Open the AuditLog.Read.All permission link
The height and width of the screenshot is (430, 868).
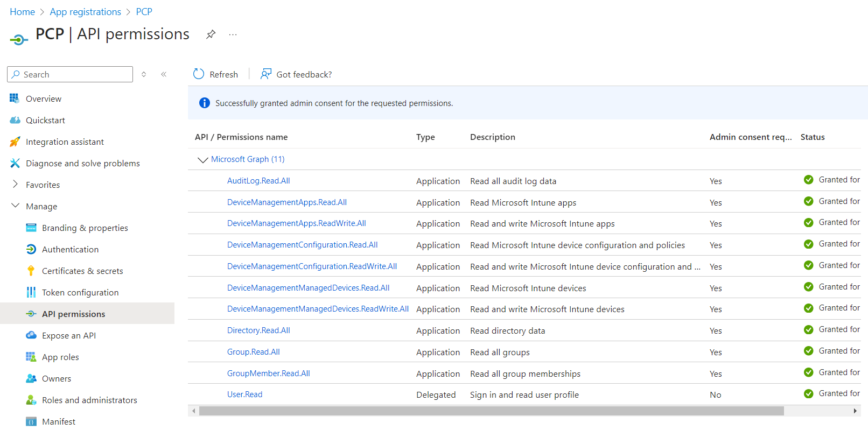(258, 181)
